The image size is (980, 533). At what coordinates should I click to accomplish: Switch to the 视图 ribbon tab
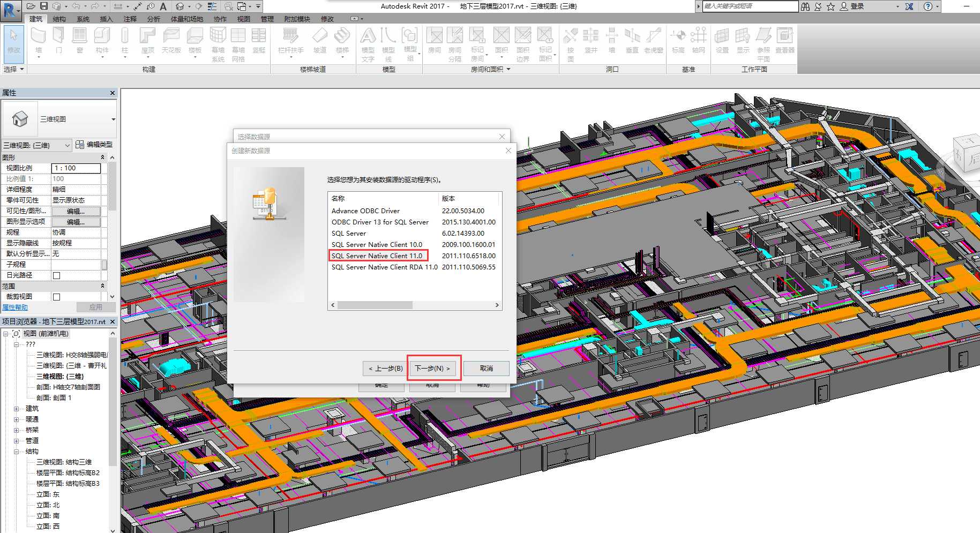tap(244, 19)
